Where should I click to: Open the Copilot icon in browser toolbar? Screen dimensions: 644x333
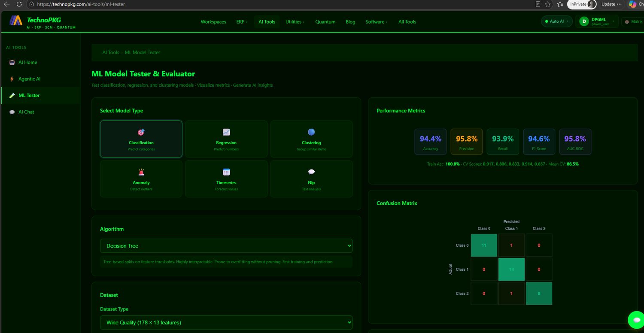pyautogui.click(x=632, y=4)
